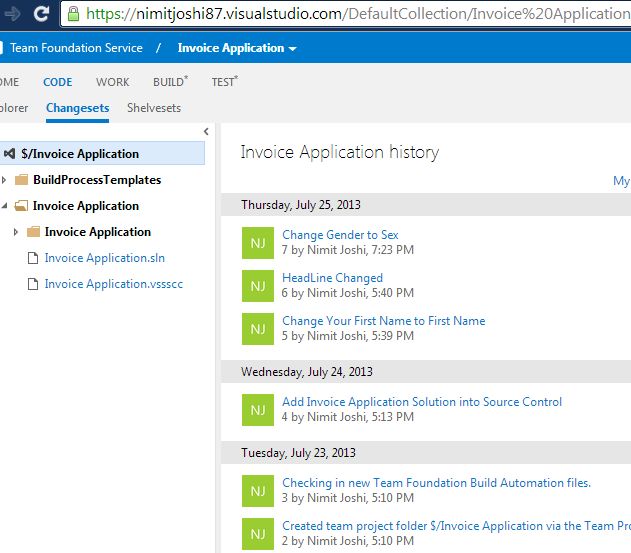
Task: Switch to the Shelvesets tab
Action: (x=154, y=108)
